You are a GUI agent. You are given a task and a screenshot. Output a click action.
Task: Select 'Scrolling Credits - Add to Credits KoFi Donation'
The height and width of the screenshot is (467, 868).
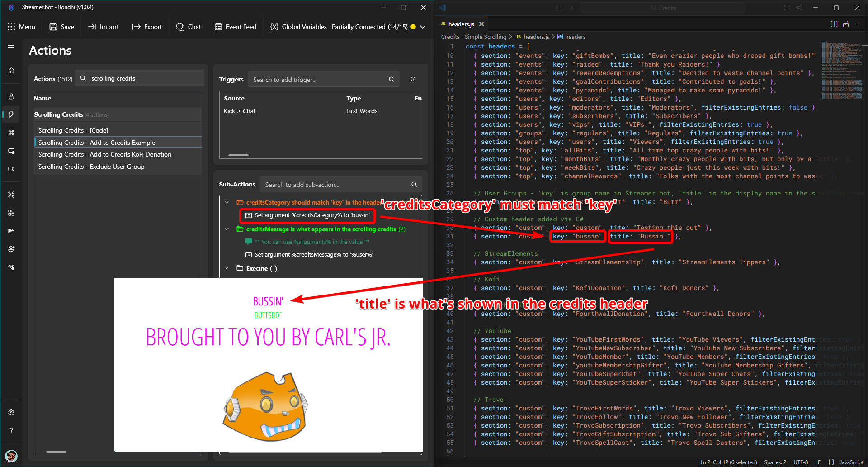click(x=118, y=154)
